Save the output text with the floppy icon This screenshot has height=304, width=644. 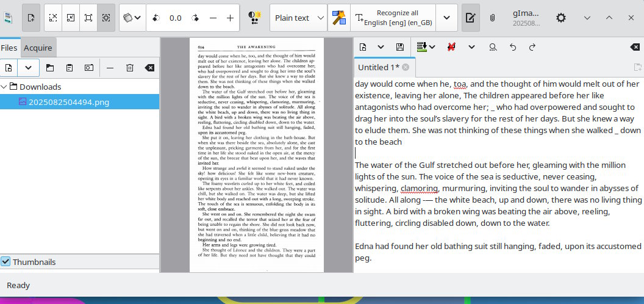coord(400,47)
